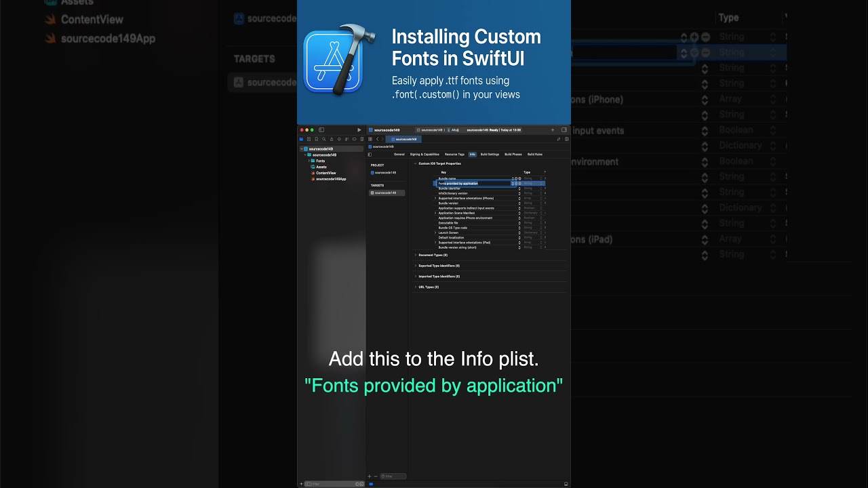Open Build Settings tab
868x488 pixels.
490,155
